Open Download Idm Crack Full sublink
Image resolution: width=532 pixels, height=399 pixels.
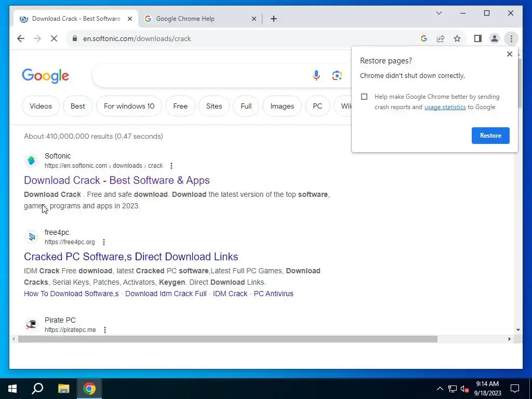(166, 294)
